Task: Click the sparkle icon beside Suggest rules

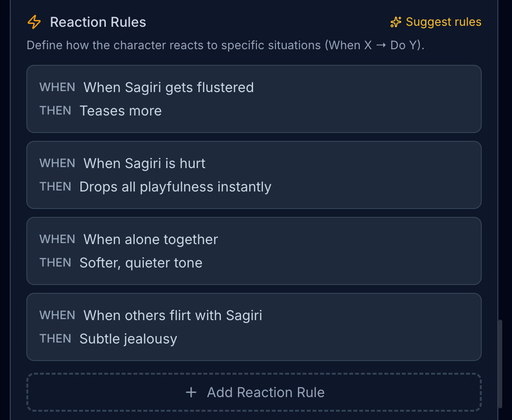Action: click(x=395, y=22)
